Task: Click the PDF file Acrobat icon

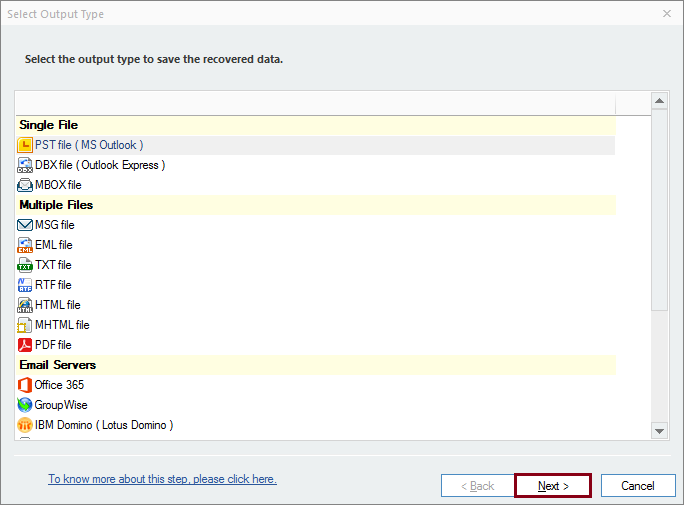Action: pyautogui.click(x=25, y=345)
